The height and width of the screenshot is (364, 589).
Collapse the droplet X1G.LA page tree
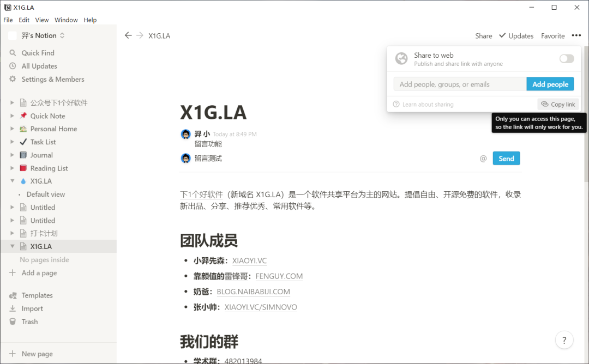(x=12, y=181)
